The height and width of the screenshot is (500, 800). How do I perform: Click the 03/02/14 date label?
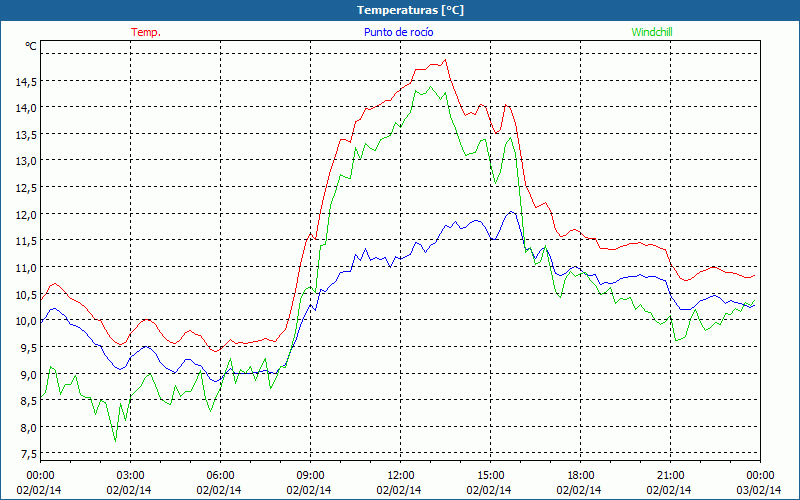coord(759,490)
